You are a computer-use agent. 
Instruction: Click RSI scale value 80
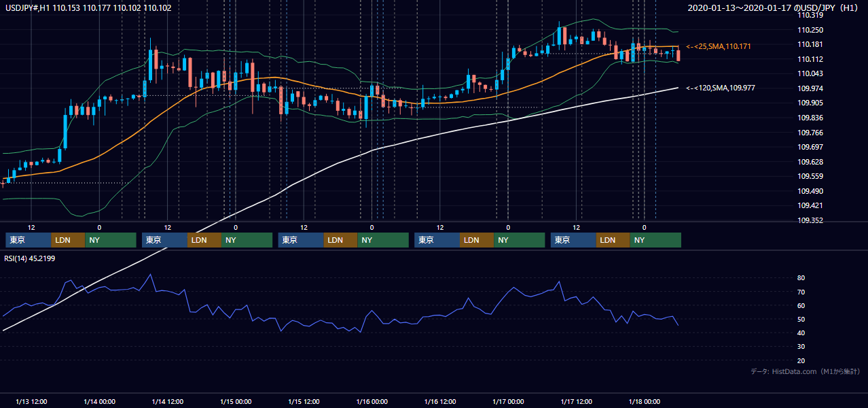(801, 278)
